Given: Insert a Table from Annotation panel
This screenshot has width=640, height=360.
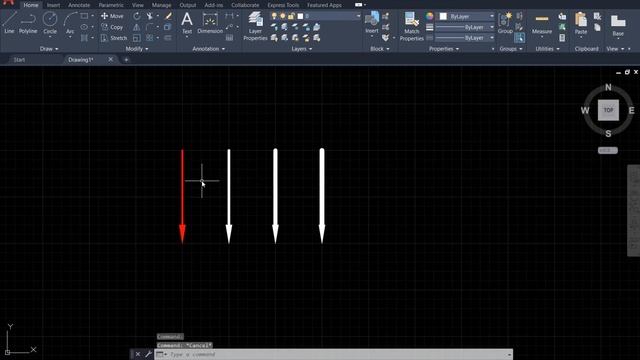Looking at the screenshot, I should tap(229, 38).
